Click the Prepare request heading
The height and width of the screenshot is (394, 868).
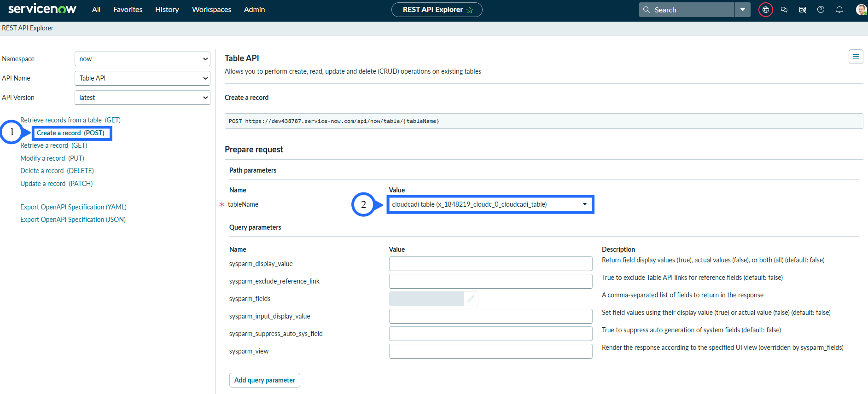[254, 150]
